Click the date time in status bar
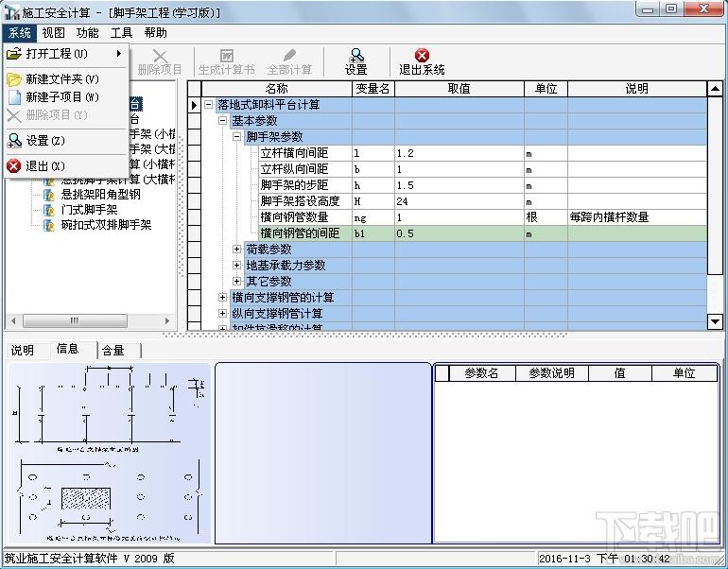Screen dimensions: 728x569 [x=604, y=559]
